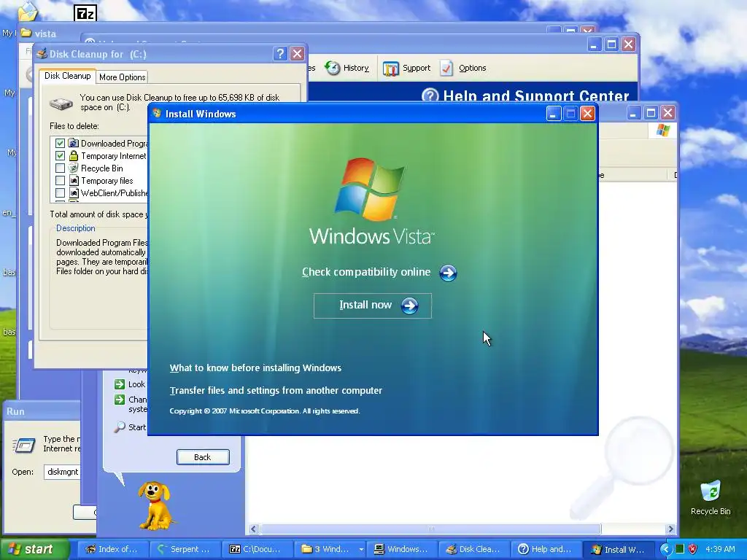Switch to Windows taskbar button with computer icon
Image resolution: width=747 pixels, height=560 pixels.
tap(403, 549)
